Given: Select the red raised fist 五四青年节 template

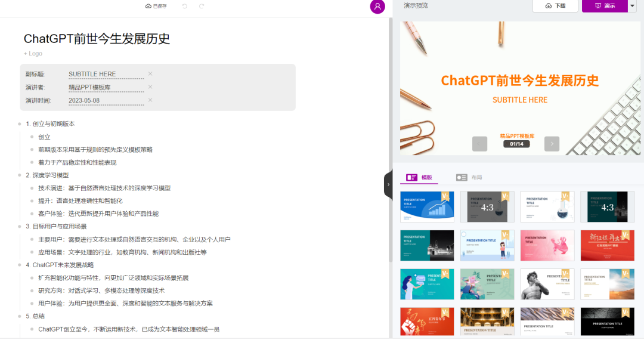Looking at the screenshot, I should click(427, 322).
